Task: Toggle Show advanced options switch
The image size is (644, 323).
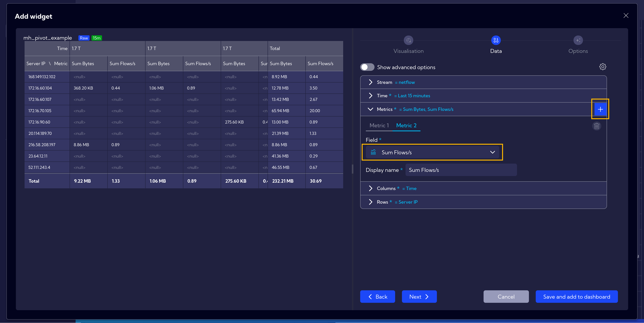Action: [367, 67]
